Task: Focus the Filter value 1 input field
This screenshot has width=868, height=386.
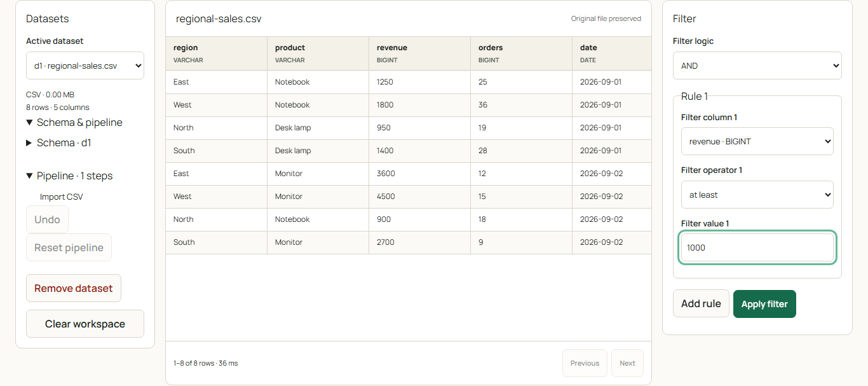Action: (x=757, y=247)
